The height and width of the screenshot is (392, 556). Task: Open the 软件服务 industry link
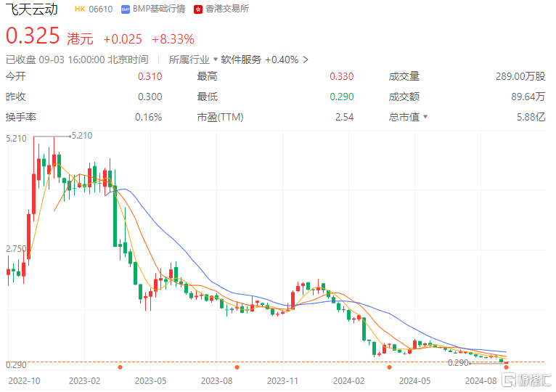point(241,60)
